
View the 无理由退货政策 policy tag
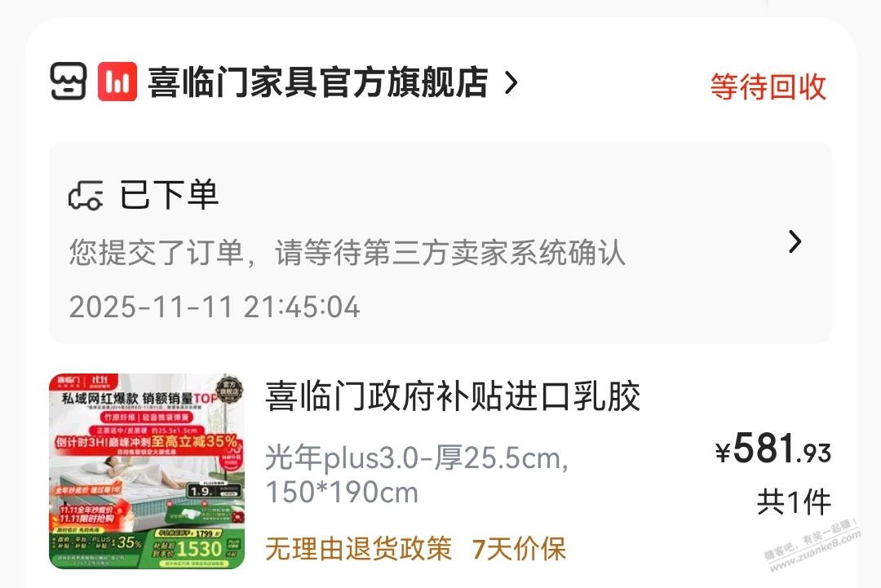point(358,549)
